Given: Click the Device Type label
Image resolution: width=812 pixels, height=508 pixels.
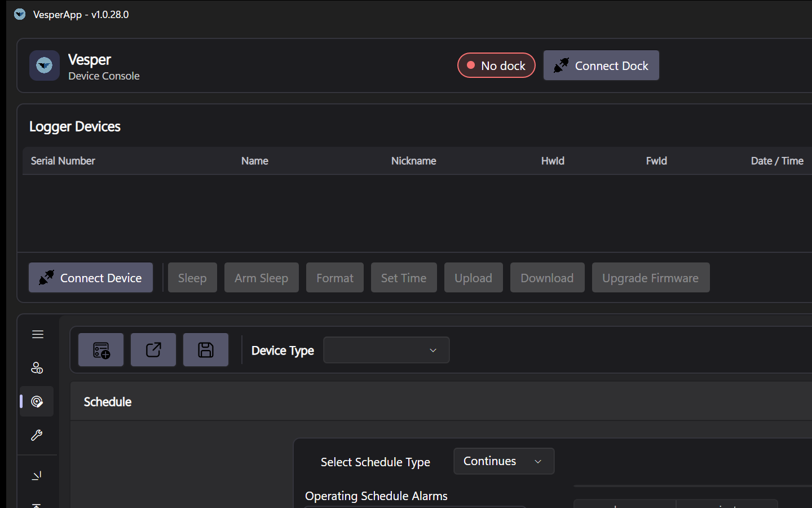Looking at the screenshot, I should point(283,351).
